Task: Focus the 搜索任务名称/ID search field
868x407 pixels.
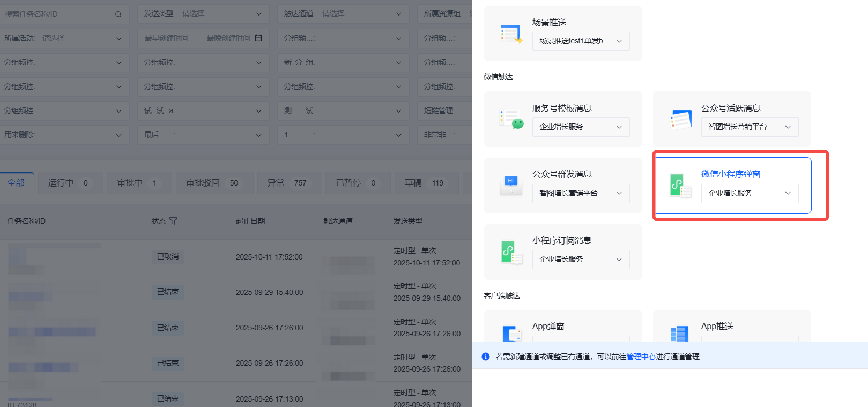Action: pyautogui.click(x=64, y=14)
